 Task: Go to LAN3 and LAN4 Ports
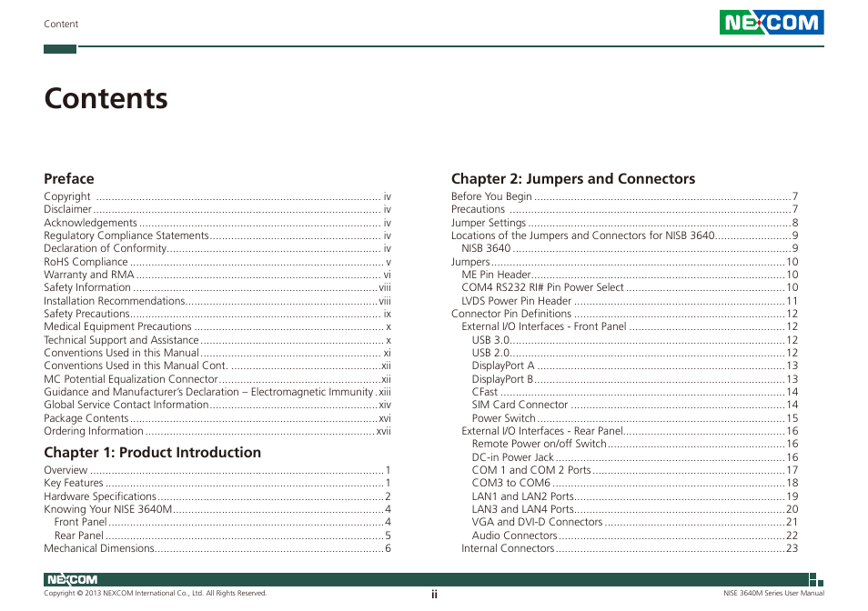point(635,509)
